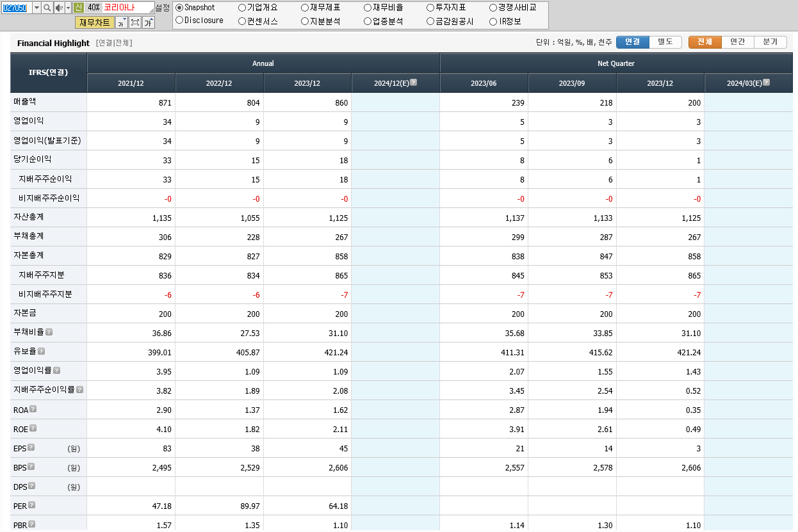The image size is (798, 532).
Task: Click the stock code input field 027050
Action: (x=16, y=8)
